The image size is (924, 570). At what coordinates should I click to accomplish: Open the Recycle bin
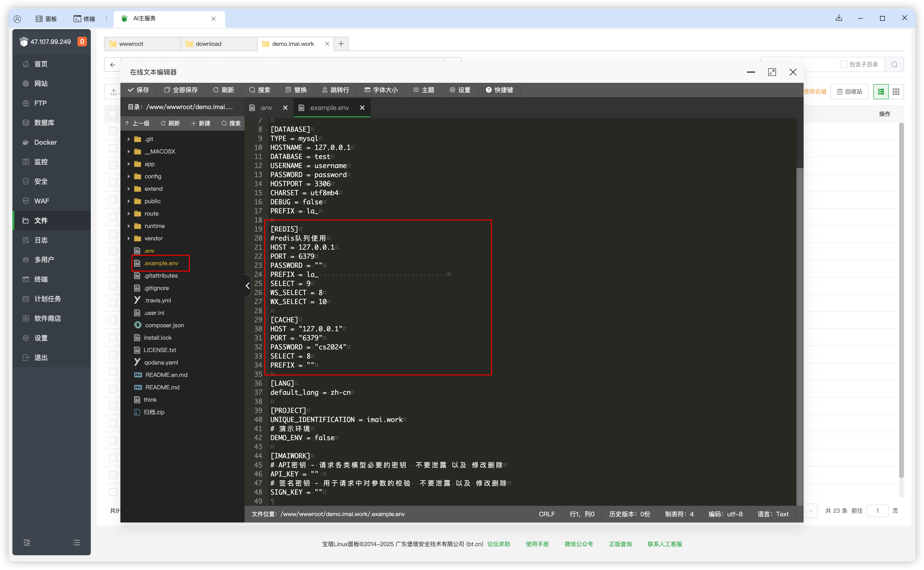pos(849,92)
